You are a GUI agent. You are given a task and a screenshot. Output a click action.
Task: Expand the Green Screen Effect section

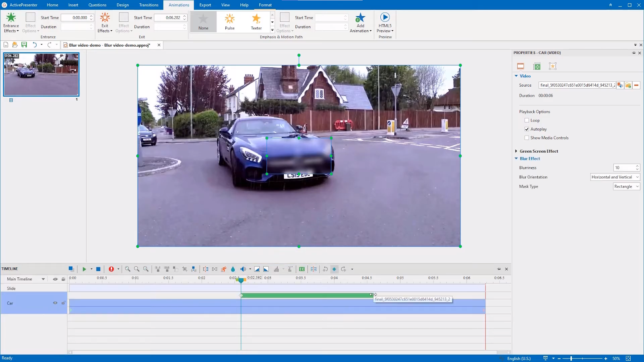click(x=516, y=151)
